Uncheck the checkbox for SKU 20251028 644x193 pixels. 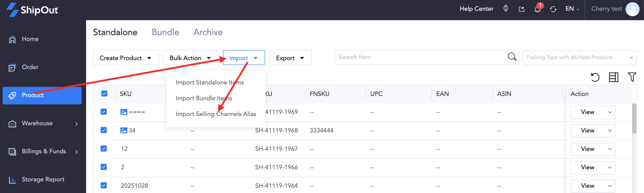pos(104,185)
